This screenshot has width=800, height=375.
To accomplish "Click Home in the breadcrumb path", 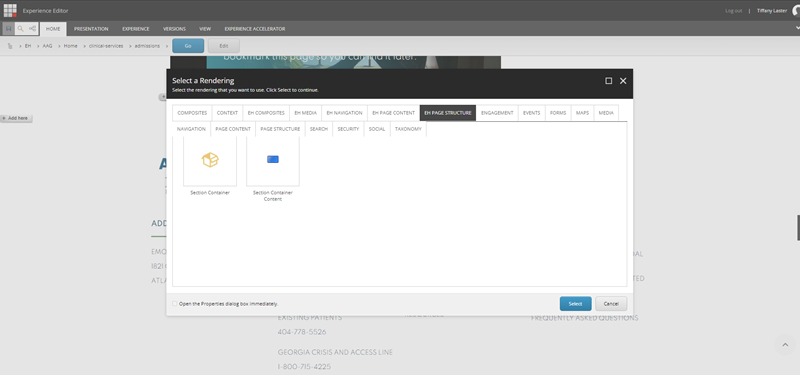I will [x=70, y=46].
